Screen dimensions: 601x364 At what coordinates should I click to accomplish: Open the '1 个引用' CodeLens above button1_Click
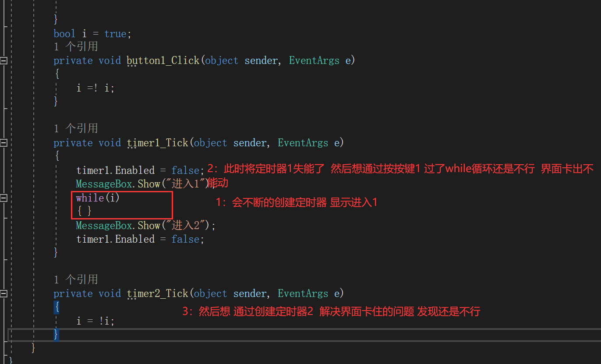76,46
